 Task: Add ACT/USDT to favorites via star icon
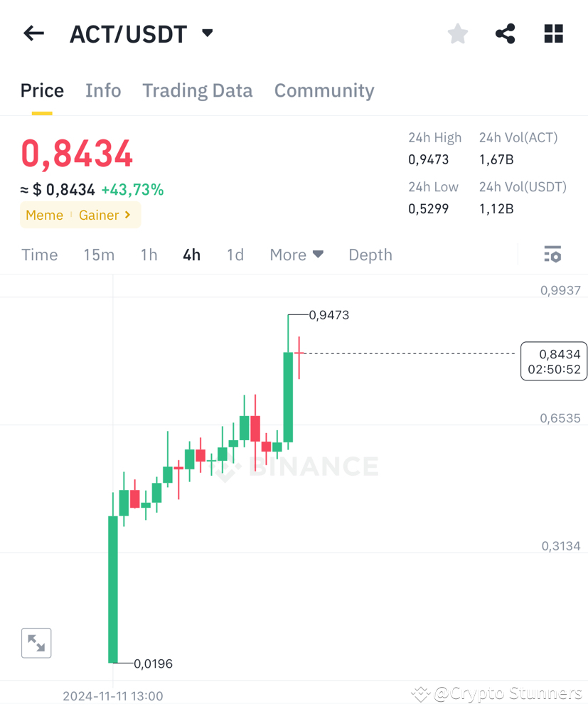(457, 33)
